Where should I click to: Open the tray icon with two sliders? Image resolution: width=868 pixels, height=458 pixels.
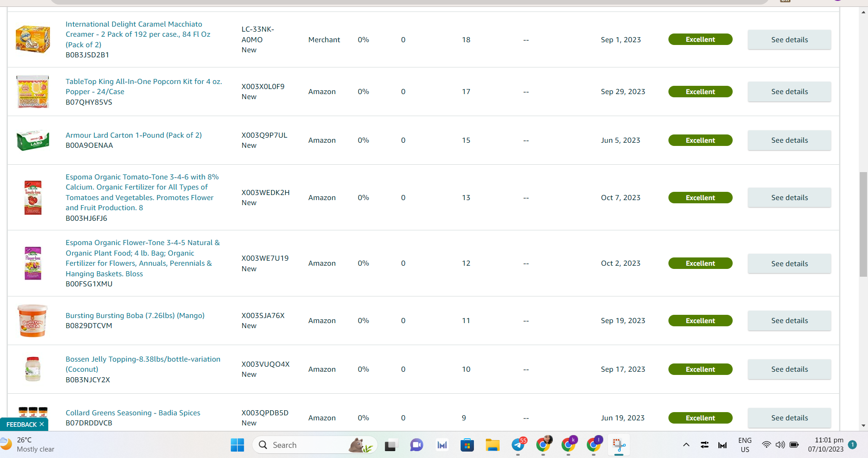(x=705, y=445)
